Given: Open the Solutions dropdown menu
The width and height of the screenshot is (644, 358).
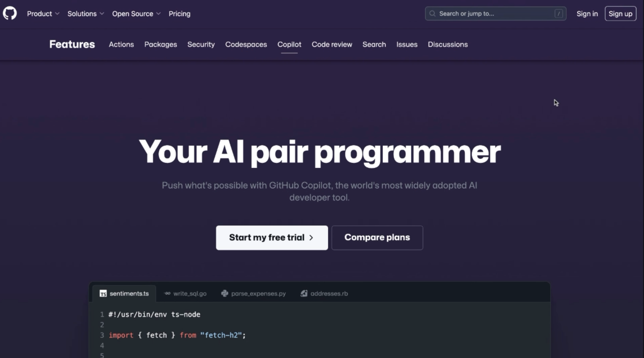Looking at the screenshot, I should 86,14.
